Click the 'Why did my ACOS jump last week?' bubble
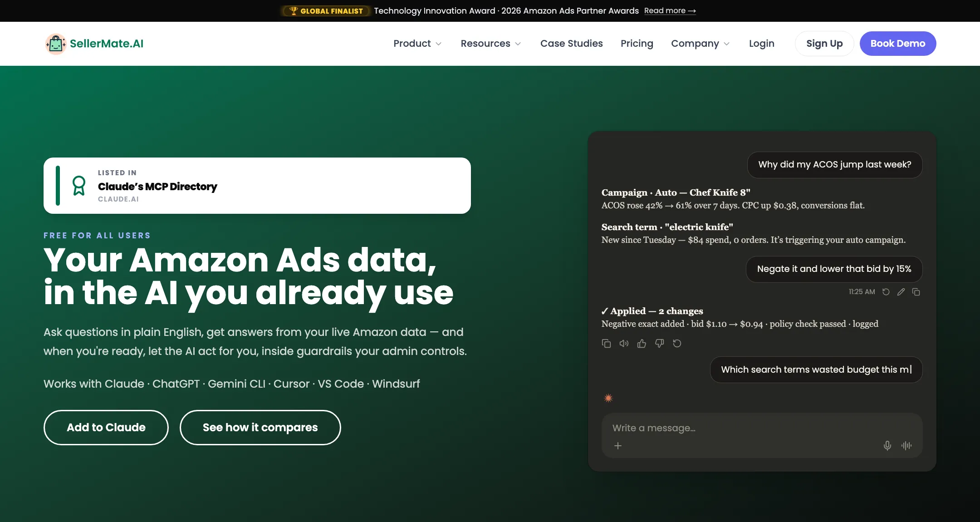 coord(835,165)
